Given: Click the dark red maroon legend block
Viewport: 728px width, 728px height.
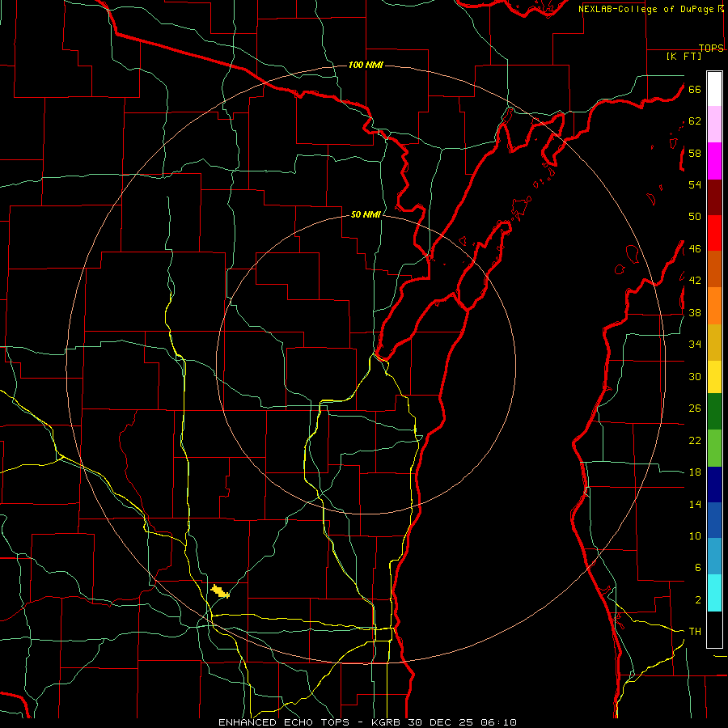Looking at the screenshot, I should (x=714, y=197).
